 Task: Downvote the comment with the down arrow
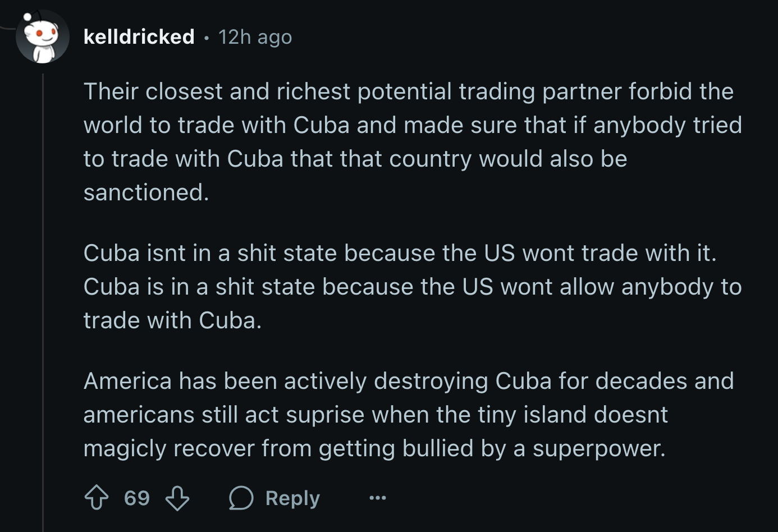click(177, 498)
